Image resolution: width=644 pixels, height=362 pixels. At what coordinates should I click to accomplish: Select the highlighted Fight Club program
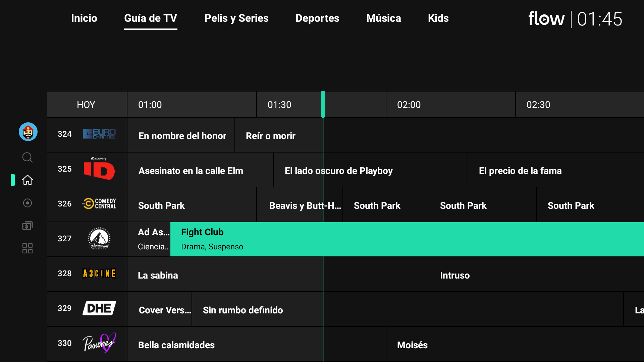[407, 239]
